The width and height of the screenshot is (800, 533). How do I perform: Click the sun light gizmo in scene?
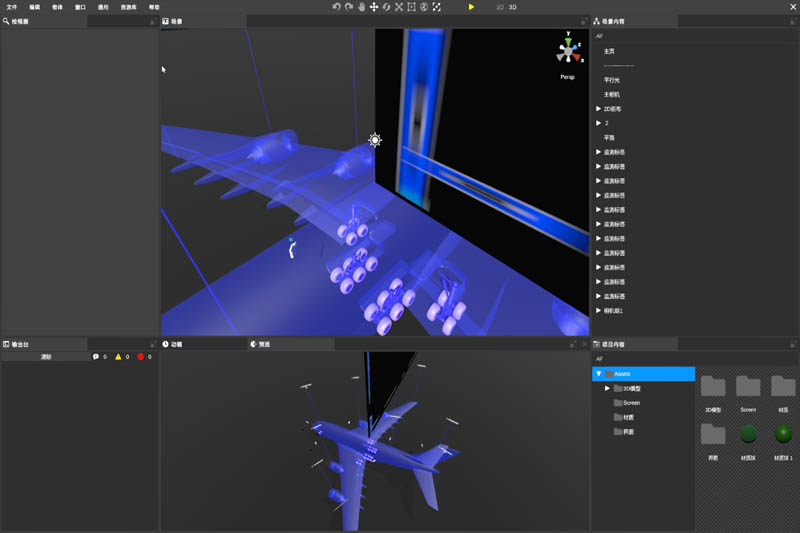[375, 140]
